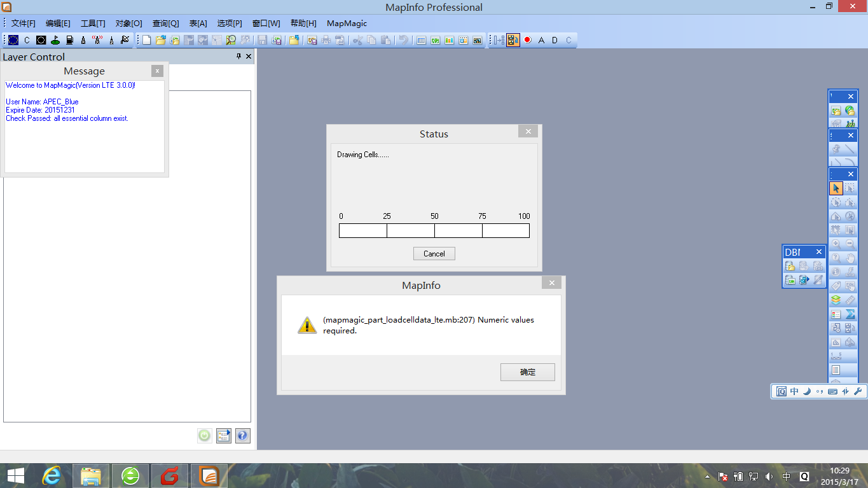Open the 查询[Q] menu
868x488 pixels.
point(165,24)
